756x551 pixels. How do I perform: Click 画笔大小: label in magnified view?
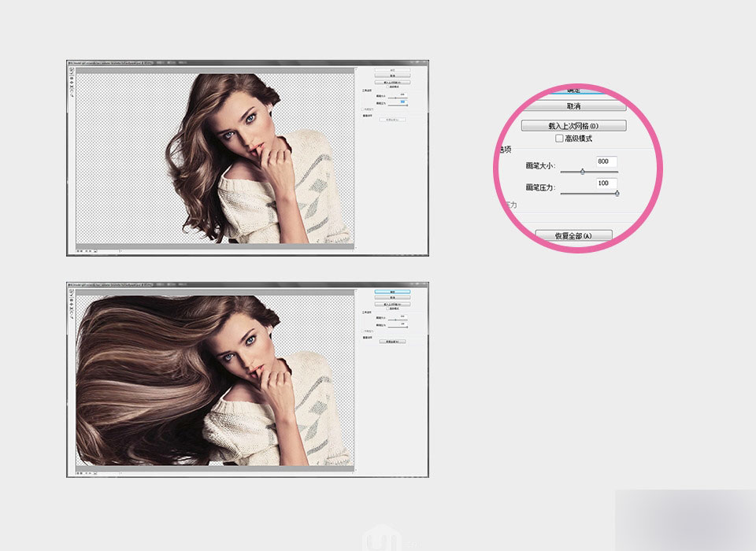tap(540, 166)
